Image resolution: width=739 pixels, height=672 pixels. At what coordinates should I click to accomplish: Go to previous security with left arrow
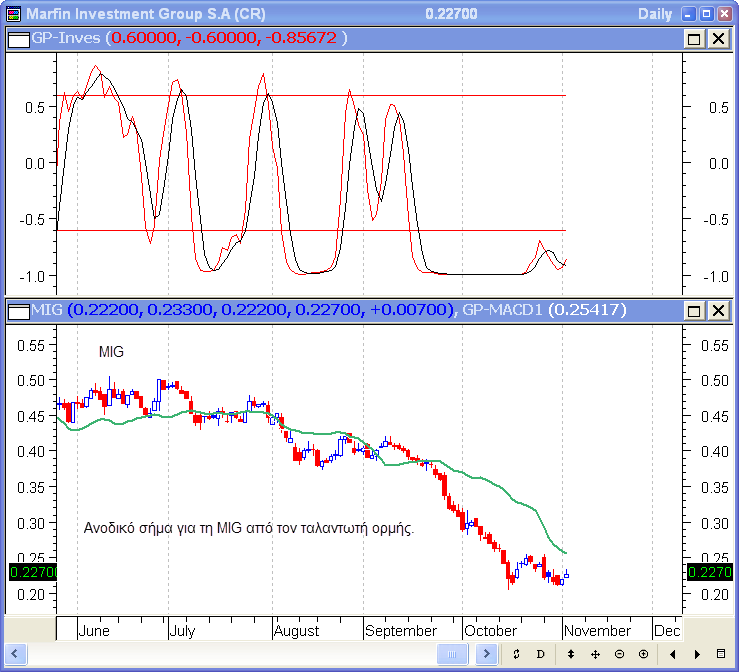(672, 654)
